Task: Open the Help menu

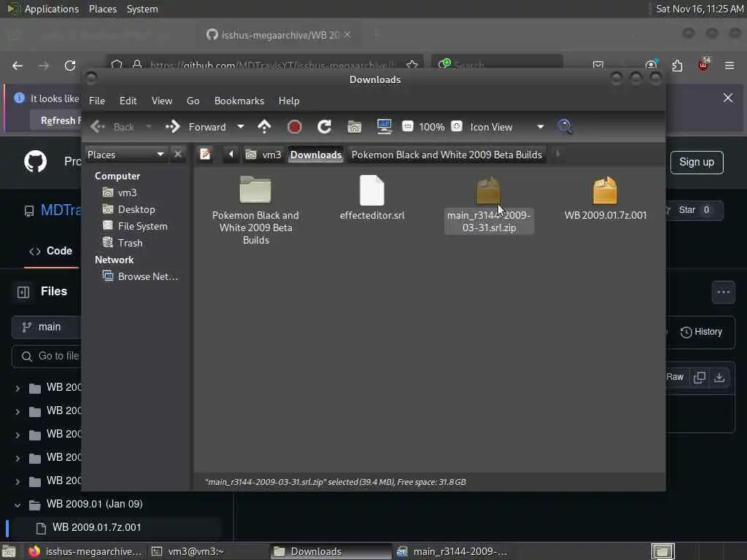Action: click(289, 101)
